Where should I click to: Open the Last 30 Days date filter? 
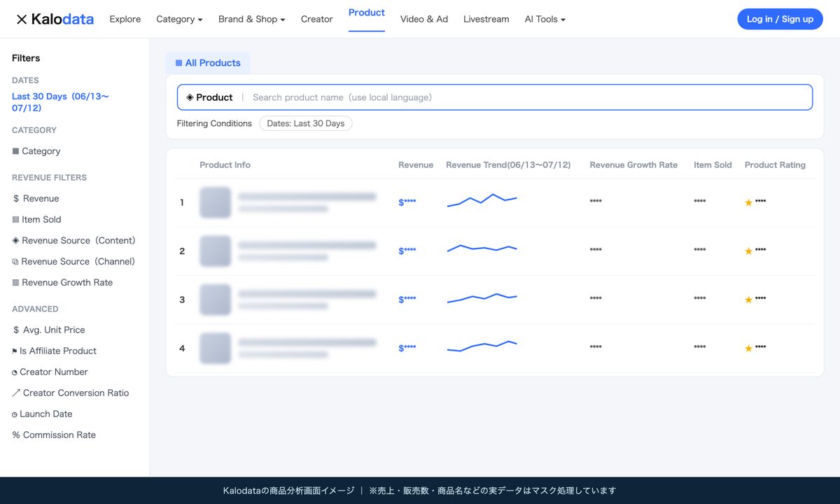tap(60, 102)
